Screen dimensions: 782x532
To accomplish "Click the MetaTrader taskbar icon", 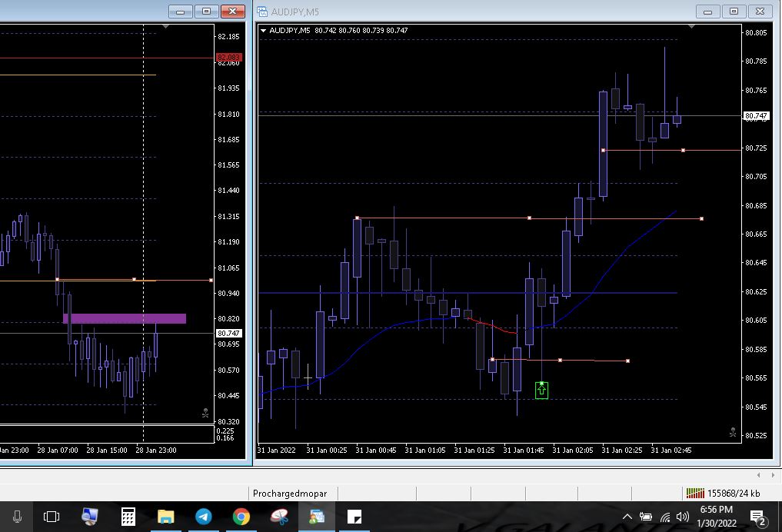I will point(317,517).
